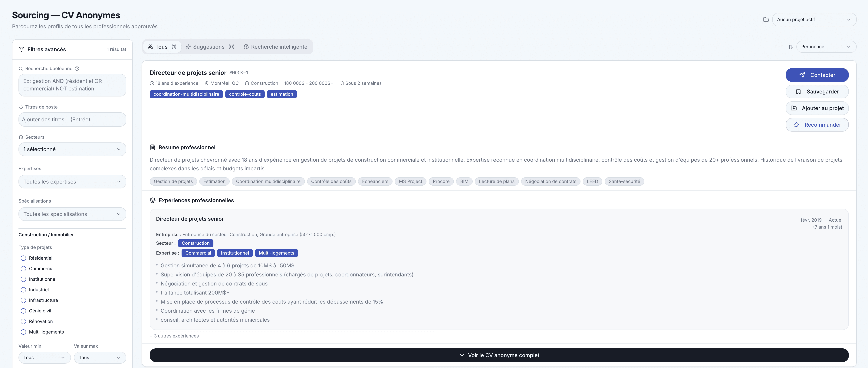Expand Voir le CV anonyme complet
Image resolution: width=868 pixels, height=368 pixels.
[x=499, y=355]
